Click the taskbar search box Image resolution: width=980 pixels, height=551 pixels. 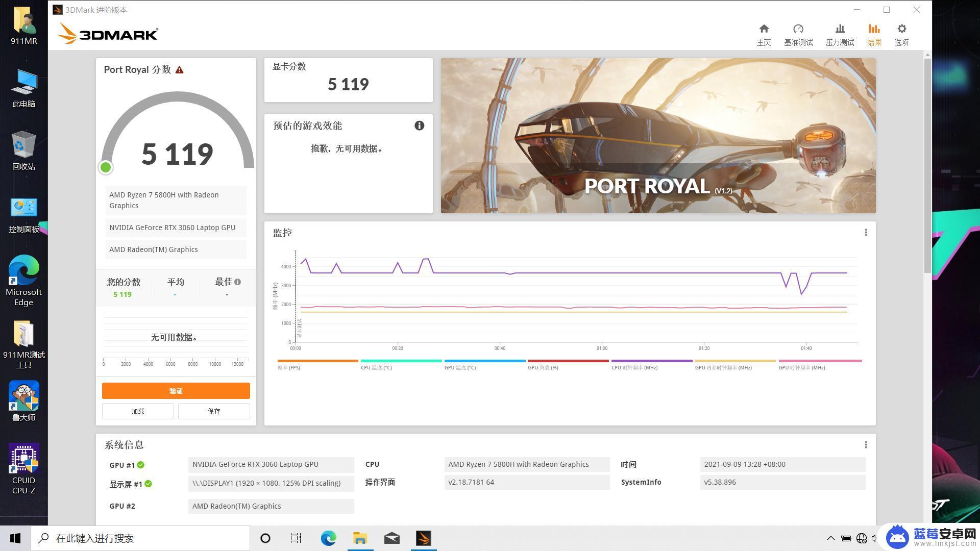(140, 538)
